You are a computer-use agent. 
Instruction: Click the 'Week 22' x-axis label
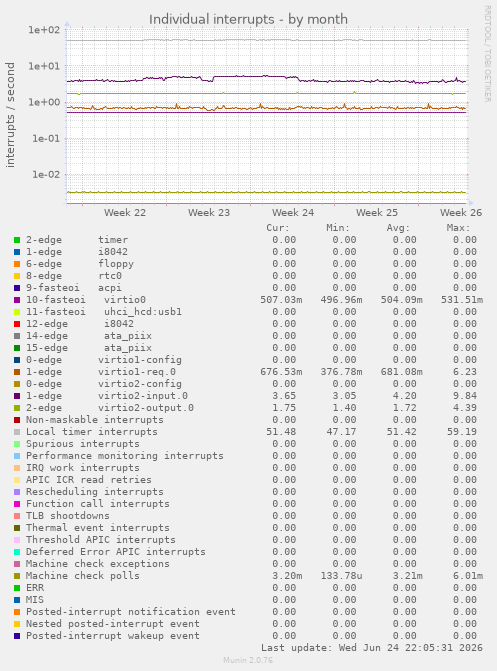pyautogui.click(x=125, y=212)
